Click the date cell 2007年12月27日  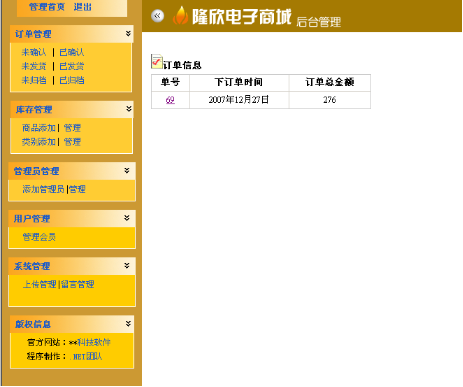pyautogui.click(x=239, y=100)
